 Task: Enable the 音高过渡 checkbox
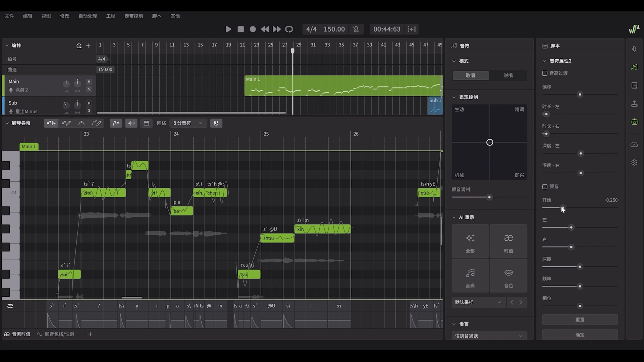[545, 73]
